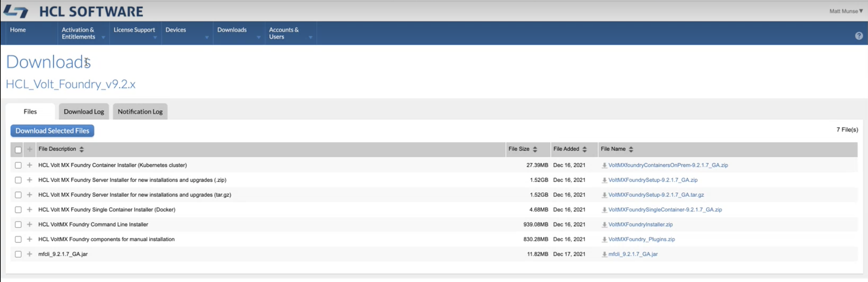Image resolution: width=868 pixels, height=282 pixels.
Task: Click 4.68MB file size cell
Action: tap(539, 210)
